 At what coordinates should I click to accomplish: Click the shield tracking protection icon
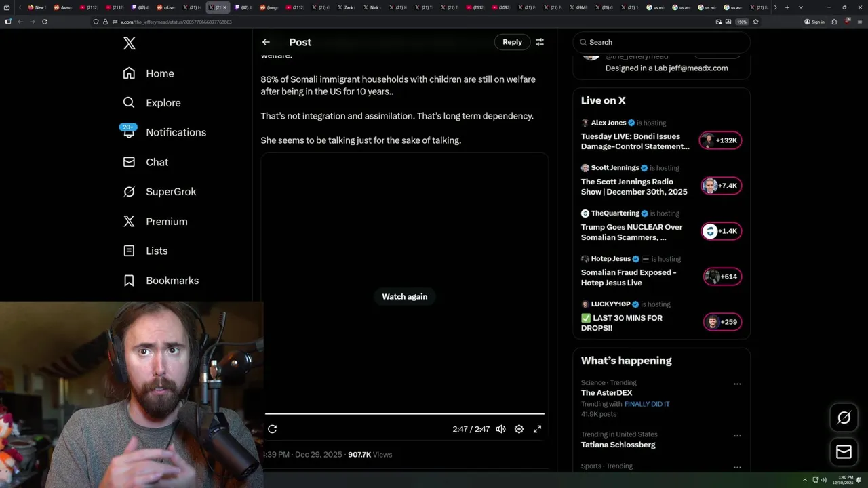96,22
